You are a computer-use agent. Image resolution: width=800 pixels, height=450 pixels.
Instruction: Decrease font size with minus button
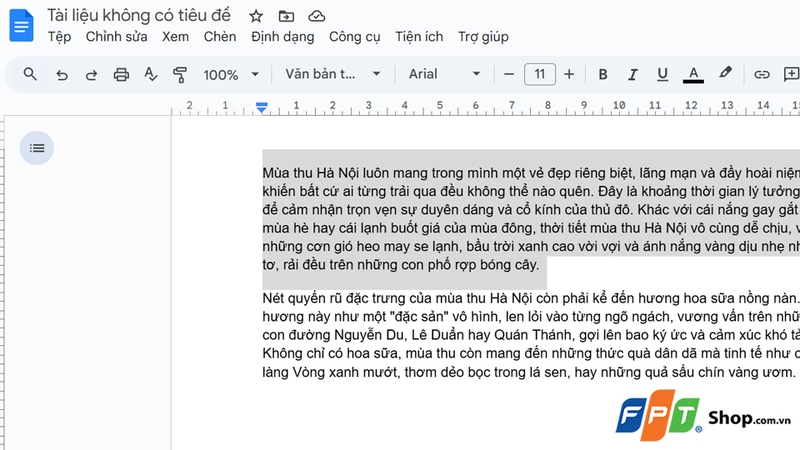[x=509, y=74]
